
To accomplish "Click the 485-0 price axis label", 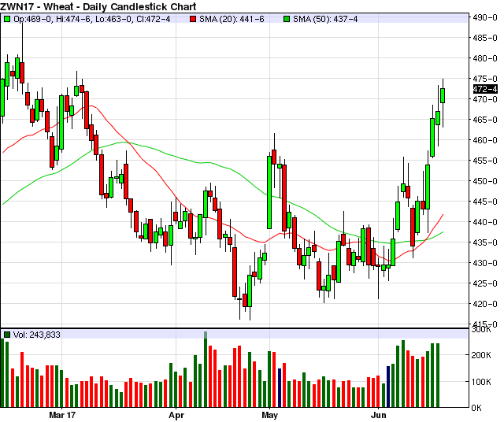I will (x=485, y=38).
